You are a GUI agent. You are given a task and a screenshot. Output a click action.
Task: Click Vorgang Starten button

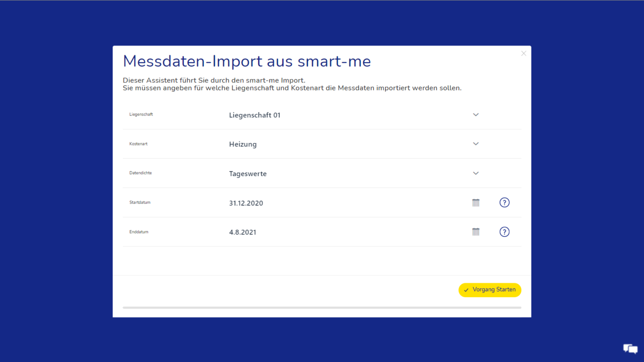coord(494,290)
